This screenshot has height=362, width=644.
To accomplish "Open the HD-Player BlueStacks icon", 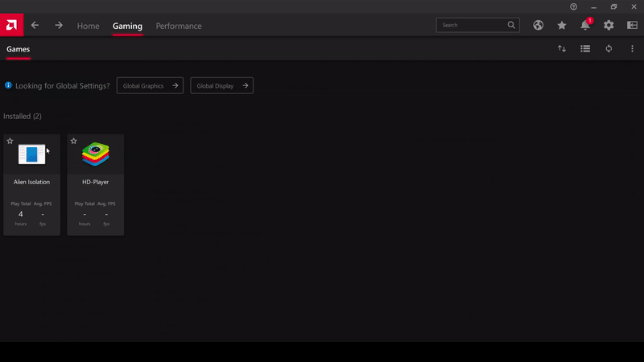I will point(95,154).
